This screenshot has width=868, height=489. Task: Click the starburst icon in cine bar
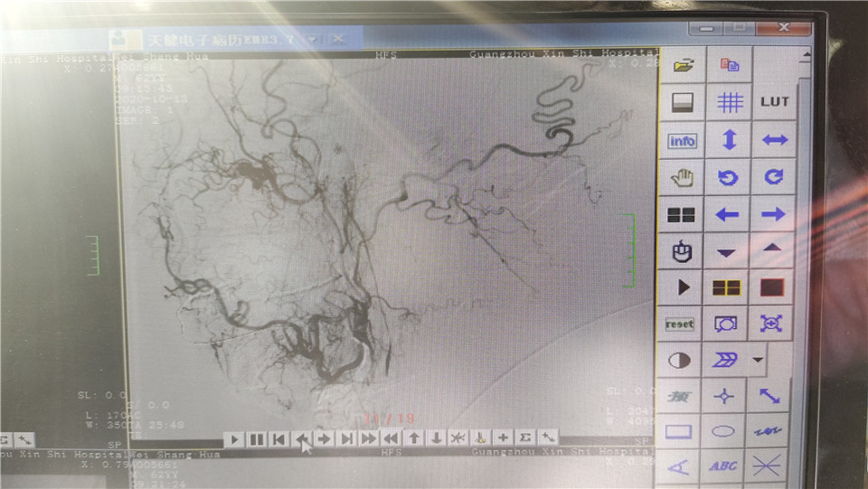(x=458, y=438)
